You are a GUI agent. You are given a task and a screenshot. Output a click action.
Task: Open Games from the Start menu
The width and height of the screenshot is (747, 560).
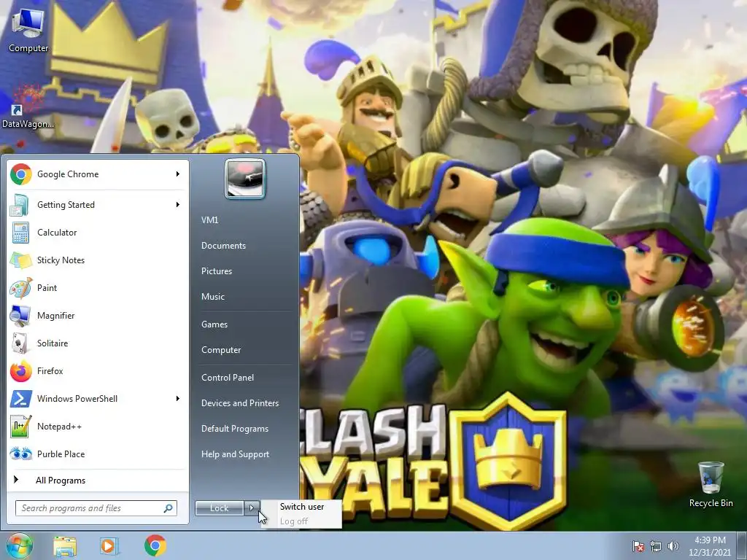click(x=214, y=324)
